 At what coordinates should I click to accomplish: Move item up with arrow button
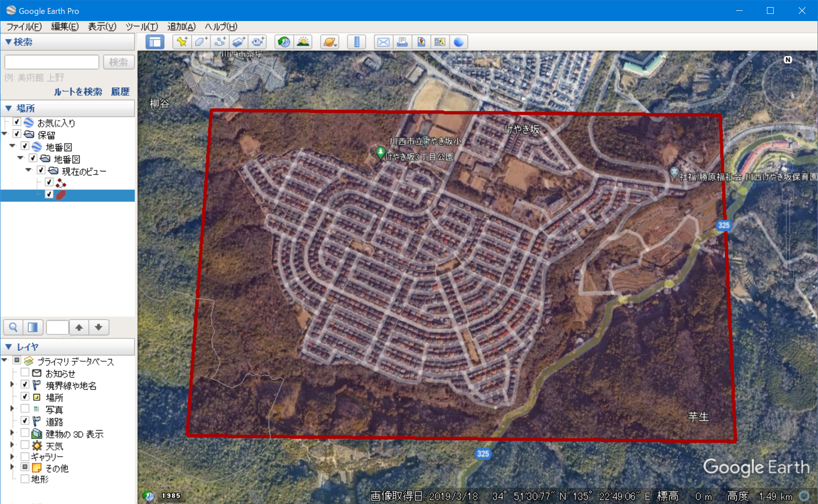coord(79,327)
